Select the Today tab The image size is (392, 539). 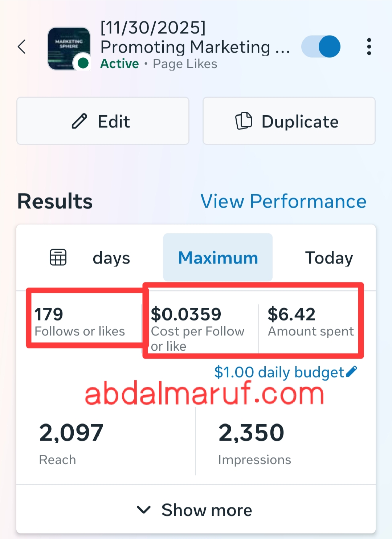pos(329,258)
